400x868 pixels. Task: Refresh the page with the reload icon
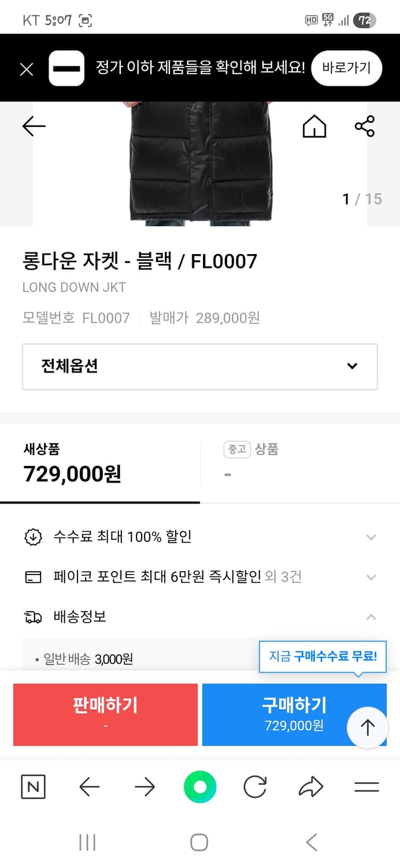[255, 786]
